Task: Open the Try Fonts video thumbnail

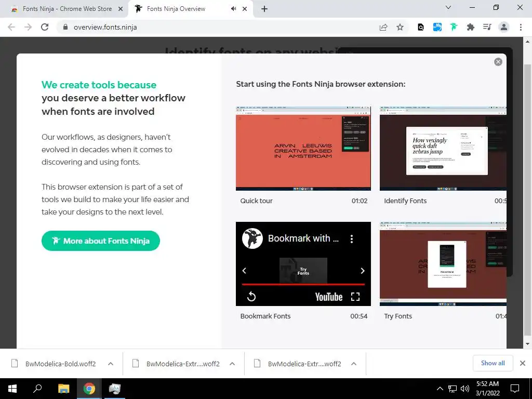Action: [443, 264]
